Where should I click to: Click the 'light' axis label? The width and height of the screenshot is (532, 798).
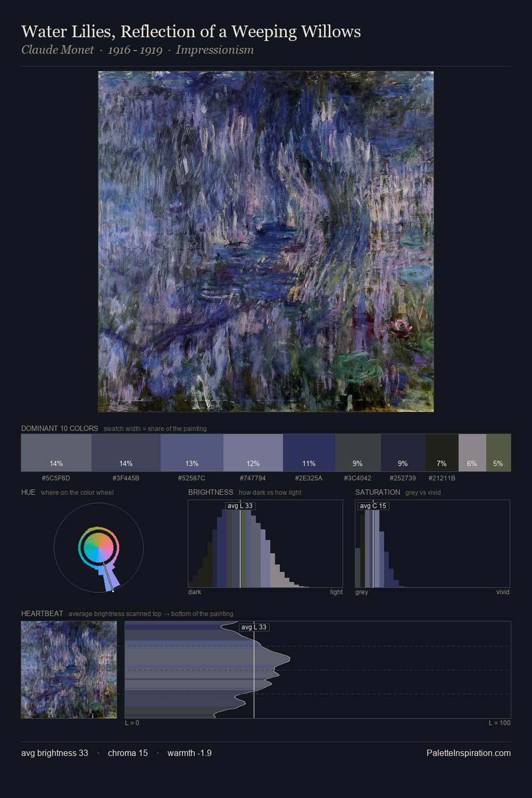336,592
